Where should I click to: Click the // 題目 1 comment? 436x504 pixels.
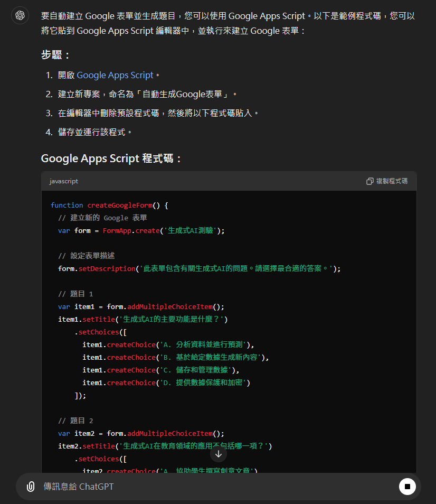(x=75, y=294)
